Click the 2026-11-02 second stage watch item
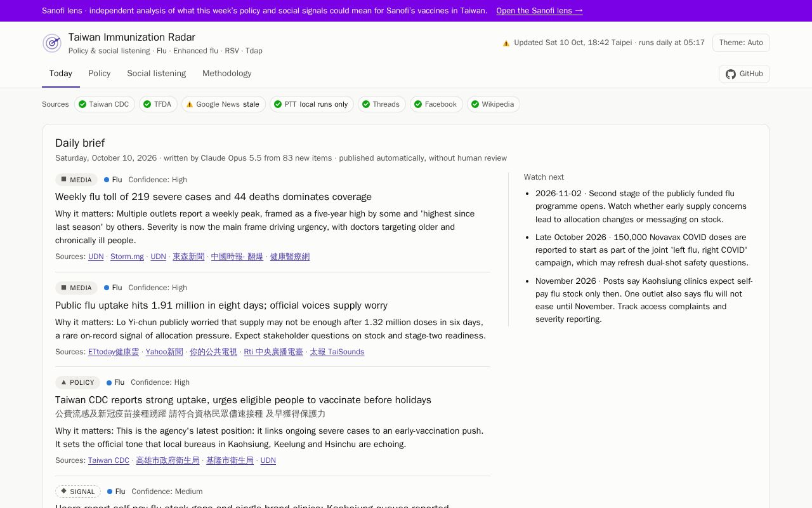The image size is (812, 508). (641, 206)
